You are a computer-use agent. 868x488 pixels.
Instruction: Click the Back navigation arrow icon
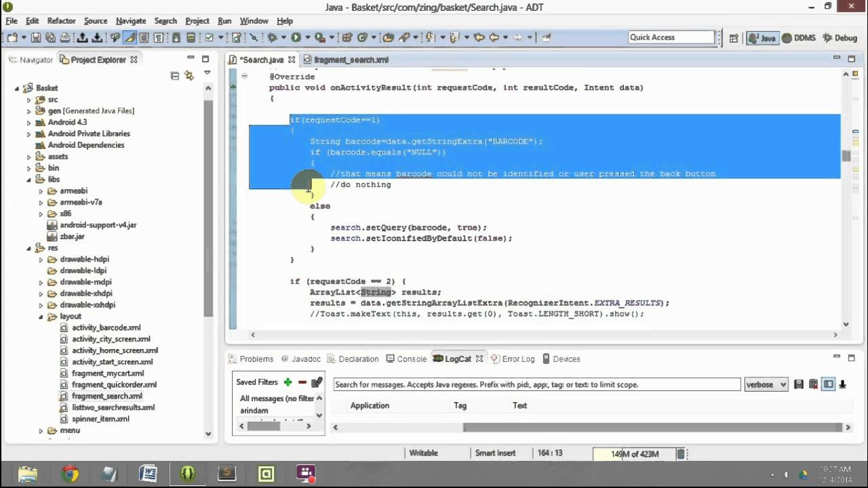click(494, 38)
